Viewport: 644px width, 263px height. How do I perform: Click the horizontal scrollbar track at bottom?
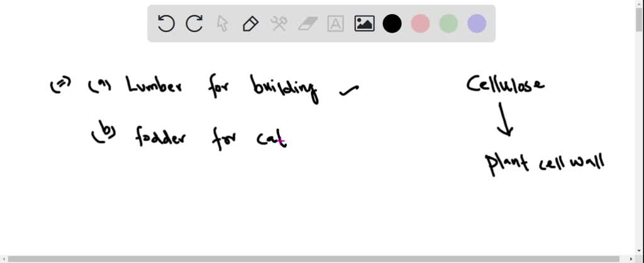[x=314, y=259]
